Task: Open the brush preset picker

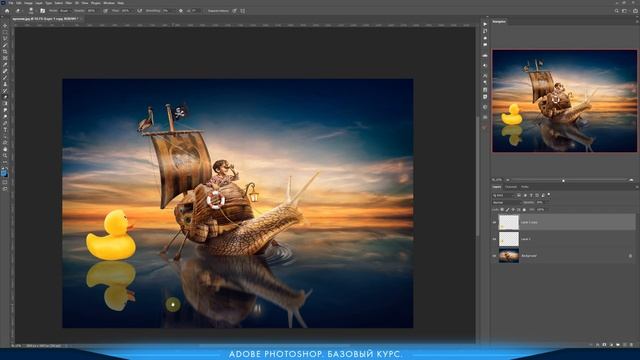Action: coord(31,11)
